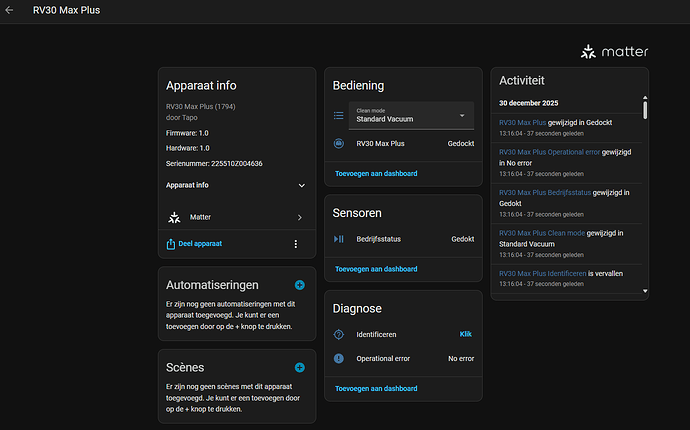Viewport: 690px width, 430px height.
Task: Click the door Tapo manufacturer text
Action: coord(181,118)
